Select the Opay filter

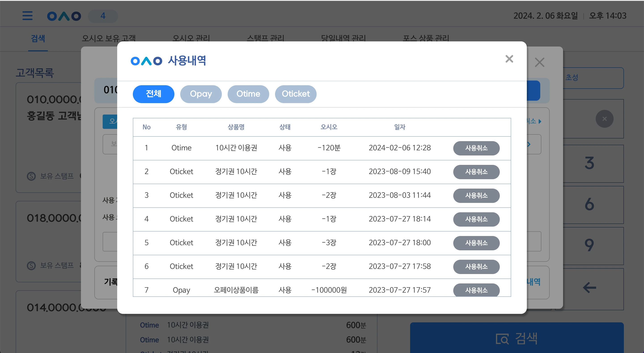[201, 94]
